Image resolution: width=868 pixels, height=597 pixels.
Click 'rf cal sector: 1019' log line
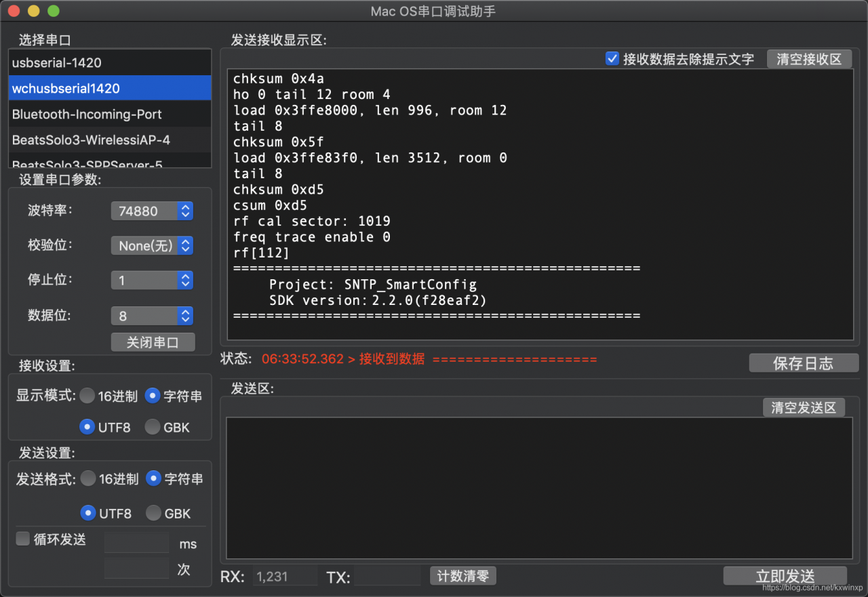pyautogui.click(x=312, y=221)
